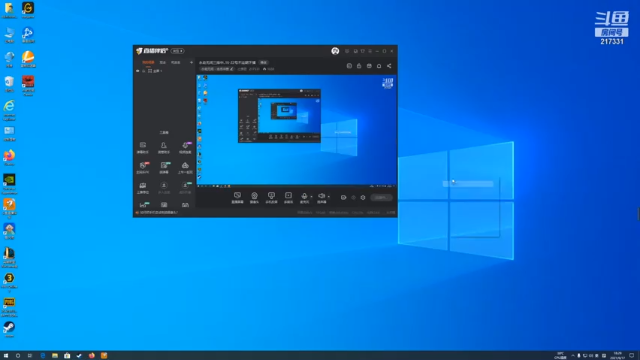Viewport: 640px width, 360px height.
Task: Open the orange notice link in the app status bar
Action: tap(158, 213)
